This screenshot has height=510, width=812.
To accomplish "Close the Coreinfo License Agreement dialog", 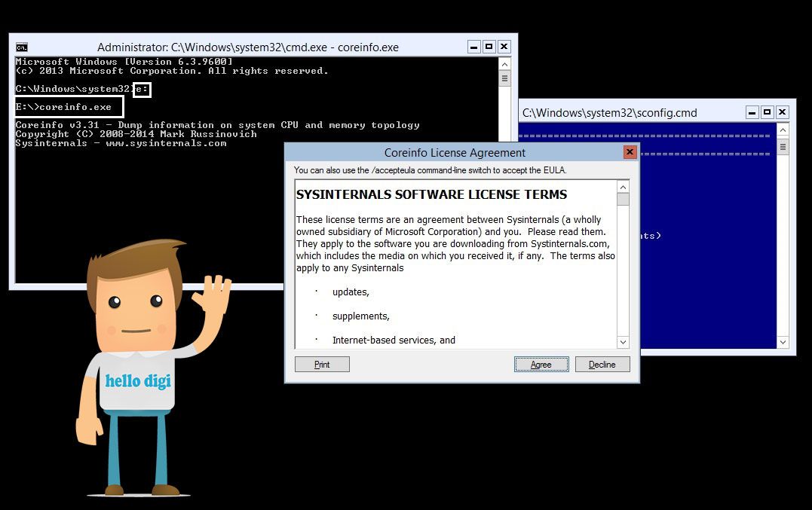I will coord(630,152).
